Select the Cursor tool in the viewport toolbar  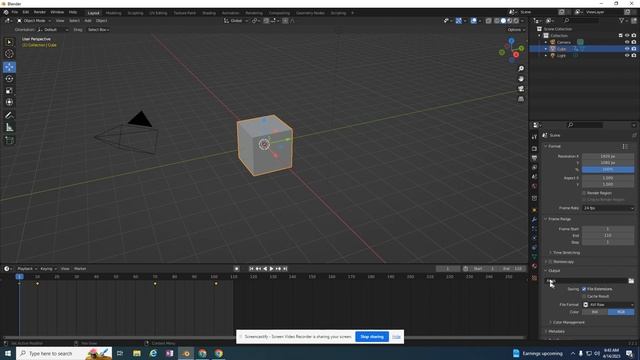pos(9,54)
